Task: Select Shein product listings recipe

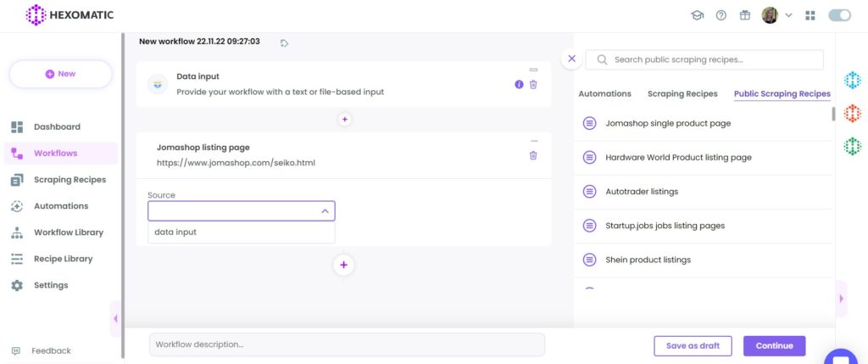Action: click(703, 260)
